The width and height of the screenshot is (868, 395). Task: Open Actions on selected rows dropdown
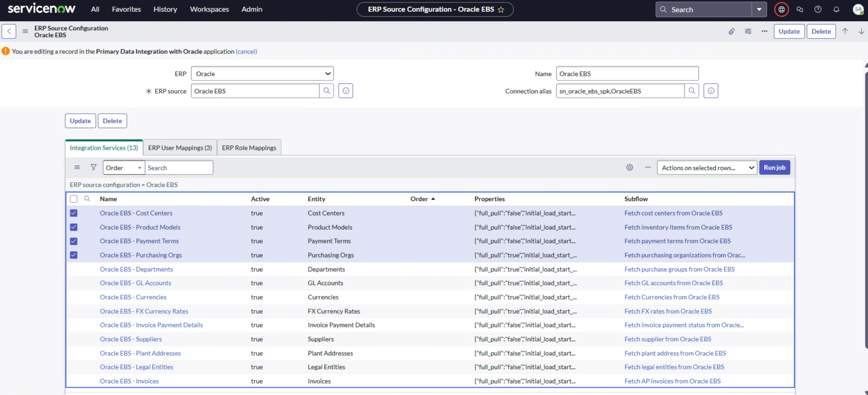(707, 167)
